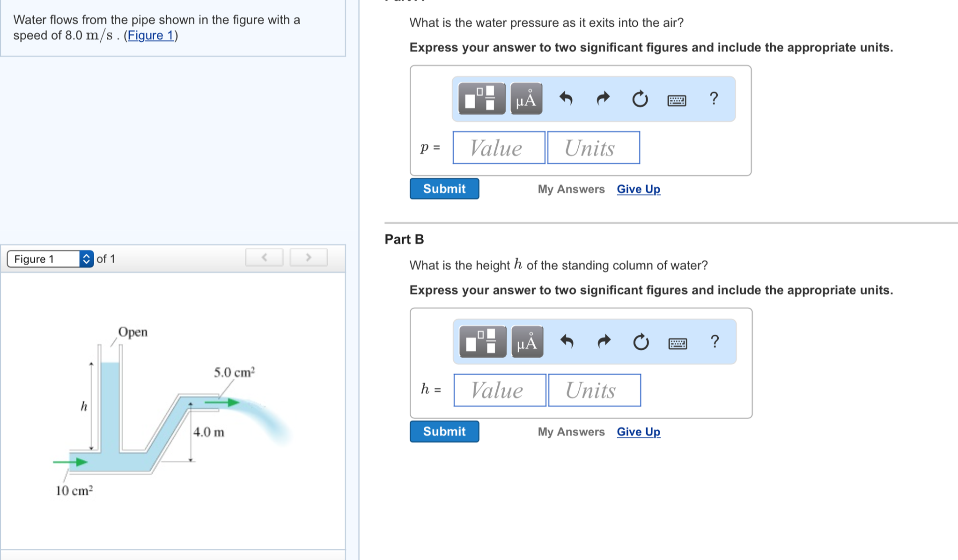The width and height of the screenshot is (958, 560).
Task: Undo the entry in Part B answer box
Action: pyautogui.click(x=566, y=342)
